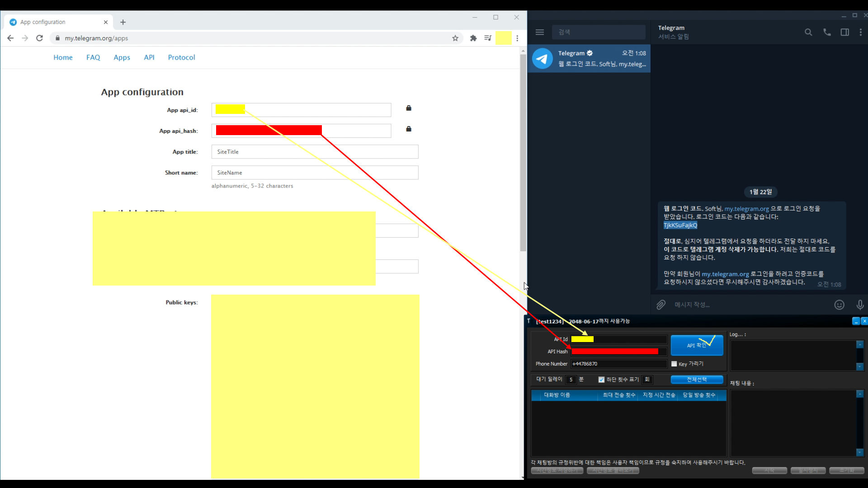Open Telegram hamburger menu
Viewport: 868px width, 488px height.
point(540,32)
